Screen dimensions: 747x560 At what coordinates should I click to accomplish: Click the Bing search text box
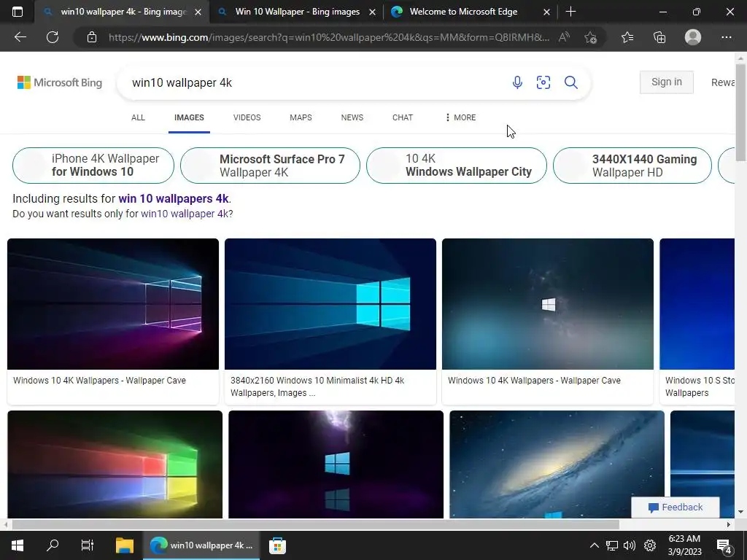(314, 82)
